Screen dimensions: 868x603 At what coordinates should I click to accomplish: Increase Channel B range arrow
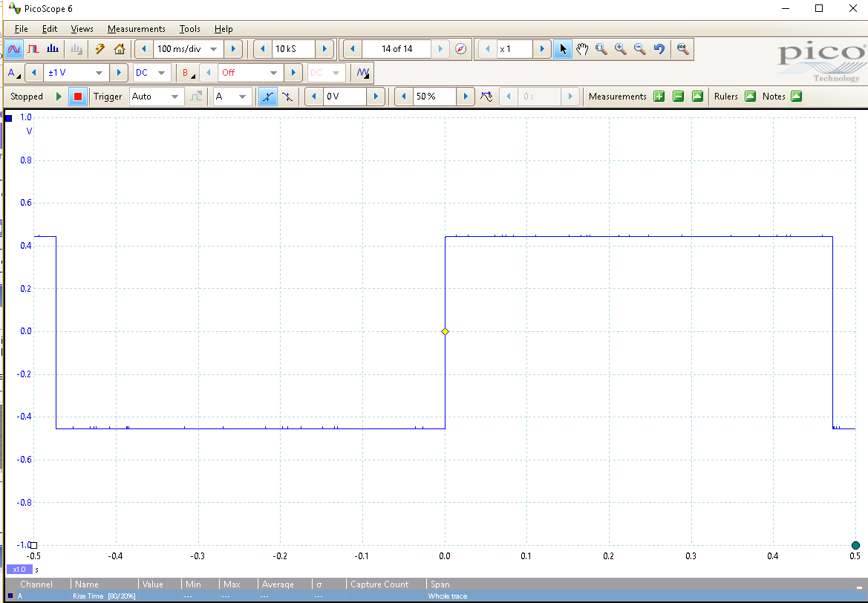pyautogui.click(x=293, y=73)
